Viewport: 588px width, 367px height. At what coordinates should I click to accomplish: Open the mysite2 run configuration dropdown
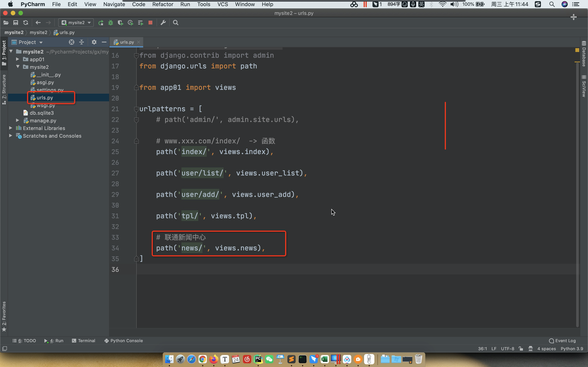(x=76, y=23)
